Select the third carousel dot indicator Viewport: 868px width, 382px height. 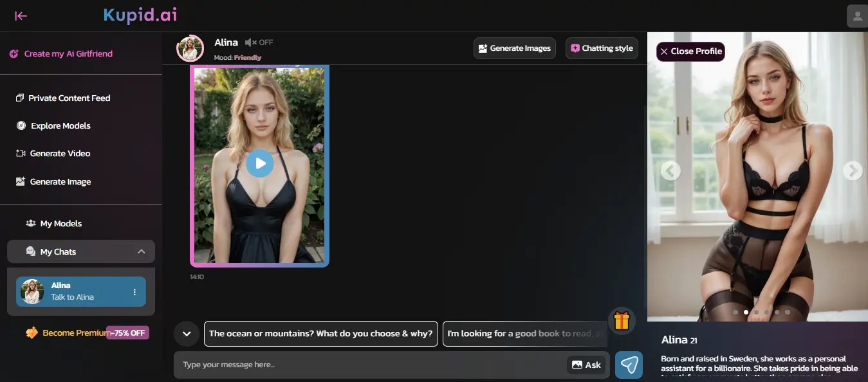(x=756, y=312)
